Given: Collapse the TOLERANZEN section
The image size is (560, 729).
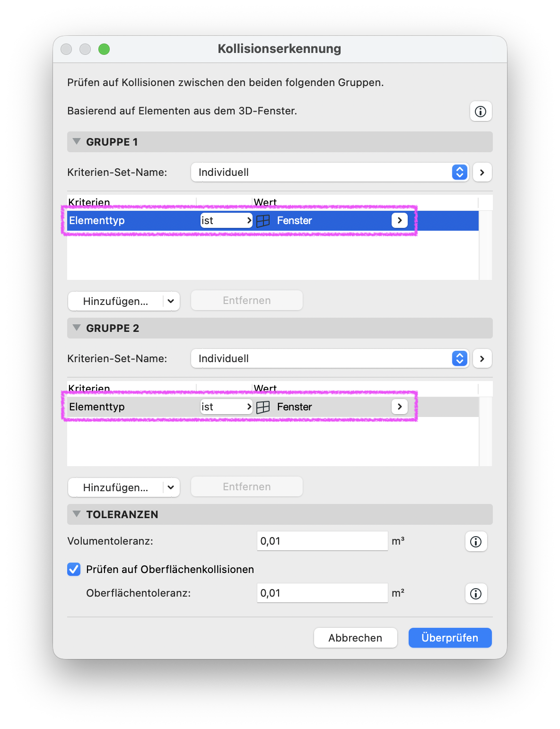Looking at the screenshot, I should tap(77, 514).
